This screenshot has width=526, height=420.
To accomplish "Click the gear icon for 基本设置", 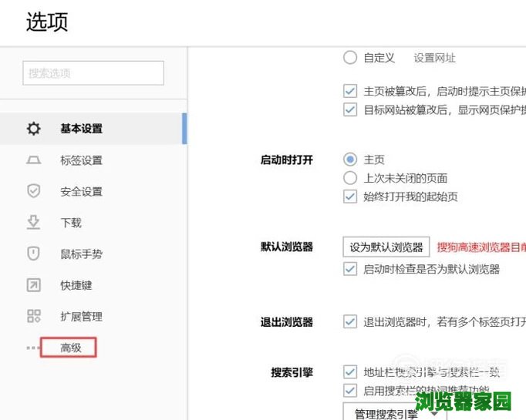I will [33, 129].
